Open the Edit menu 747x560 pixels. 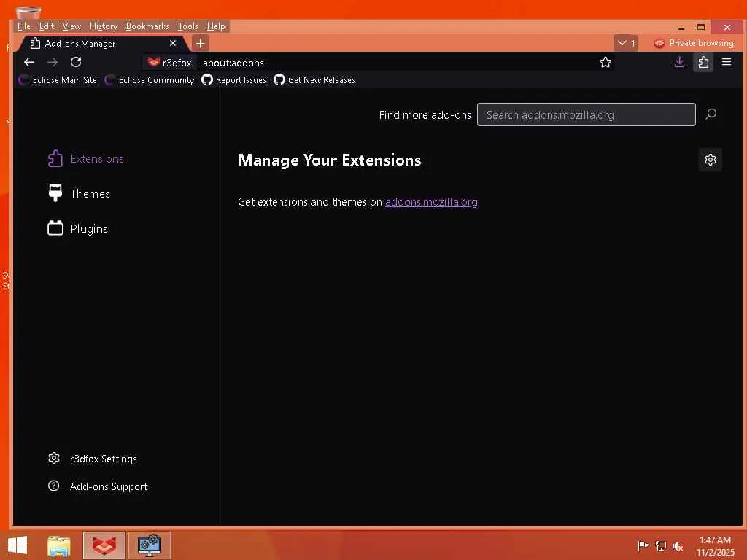(x=46, y=26)
